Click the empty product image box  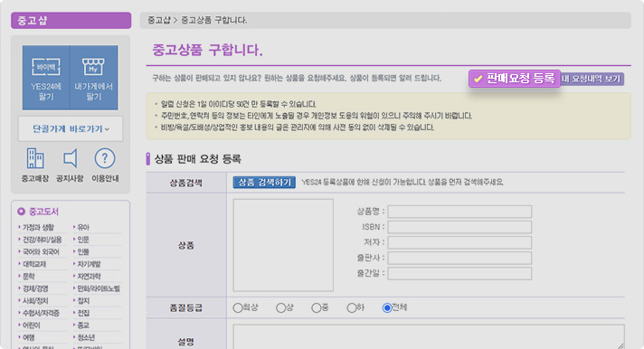pos(283,245)
